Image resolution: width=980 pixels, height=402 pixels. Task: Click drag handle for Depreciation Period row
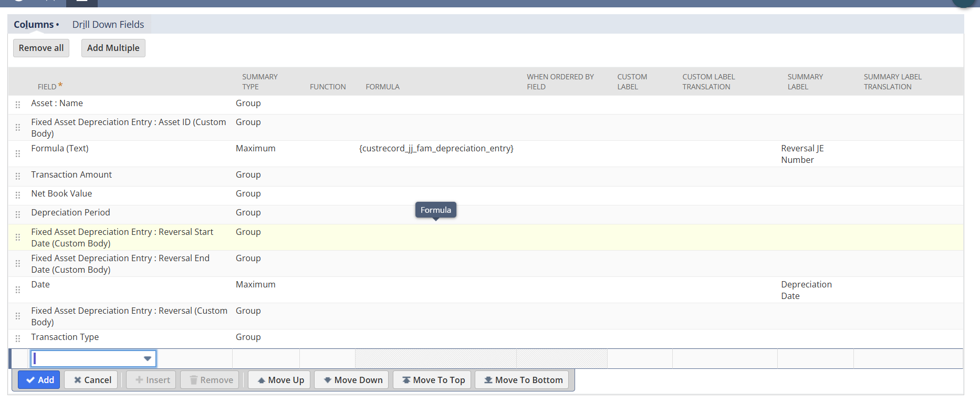pos(18,214)
